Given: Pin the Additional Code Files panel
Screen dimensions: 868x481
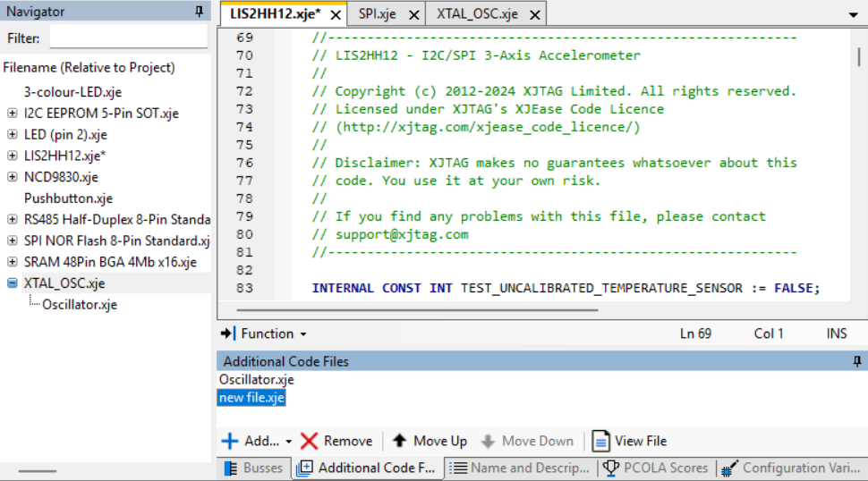Looking at the screenshot, I should click(x=857, y=361).
